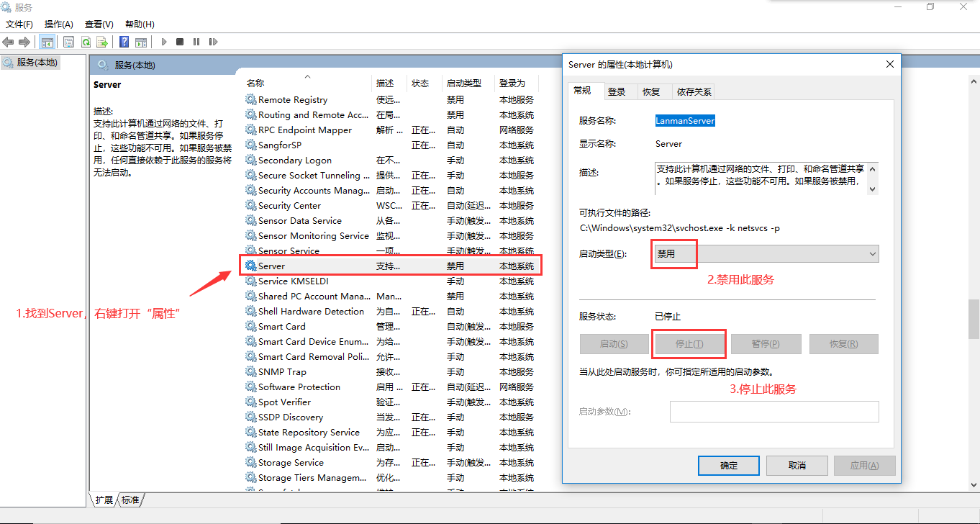Click the Export List toolbar icon
The image size is (980, 524).
pos(102,42)
